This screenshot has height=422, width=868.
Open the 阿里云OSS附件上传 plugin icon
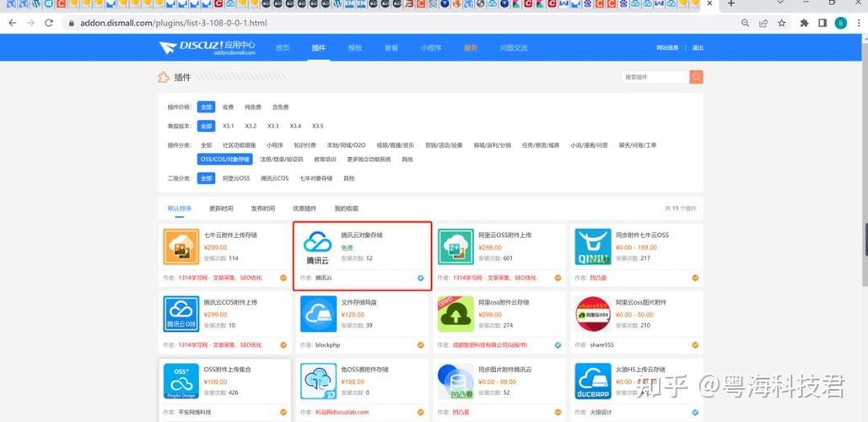click(x=456, y=246)
